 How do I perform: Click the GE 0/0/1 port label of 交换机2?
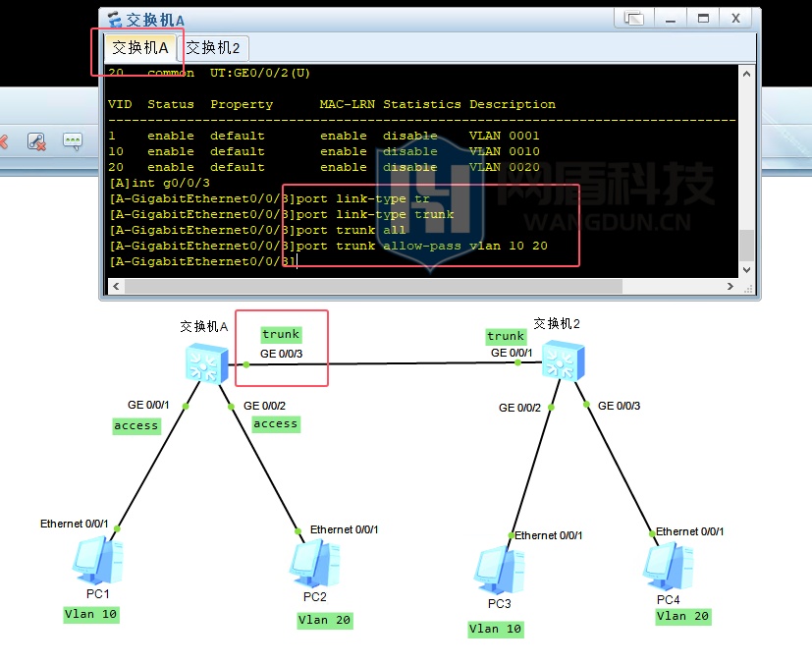tap(512, 353)
